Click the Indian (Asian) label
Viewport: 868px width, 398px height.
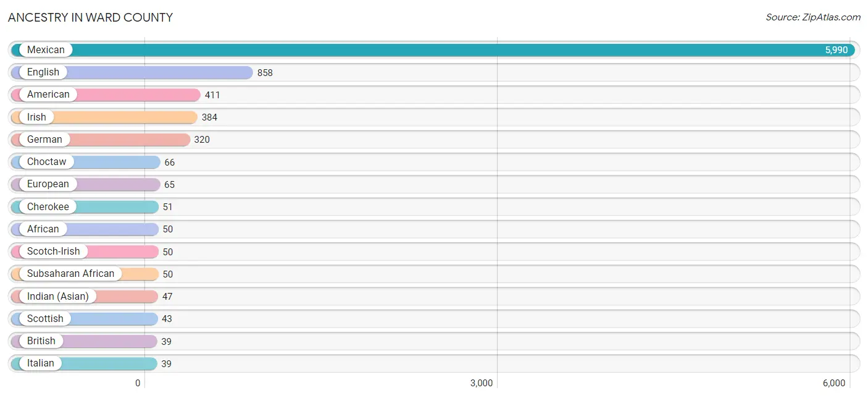click(x=58, y=296)
